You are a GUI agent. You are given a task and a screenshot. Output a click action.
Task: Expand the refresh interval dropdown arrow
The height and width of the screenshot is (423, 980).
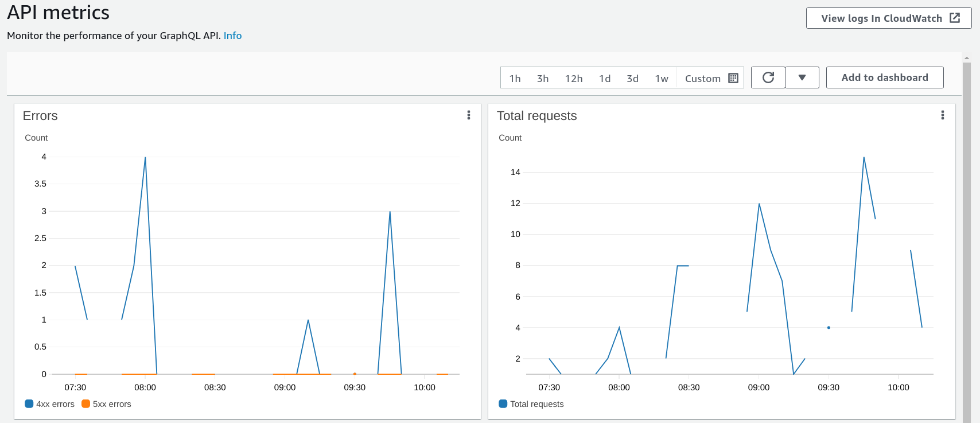point(802,77)
